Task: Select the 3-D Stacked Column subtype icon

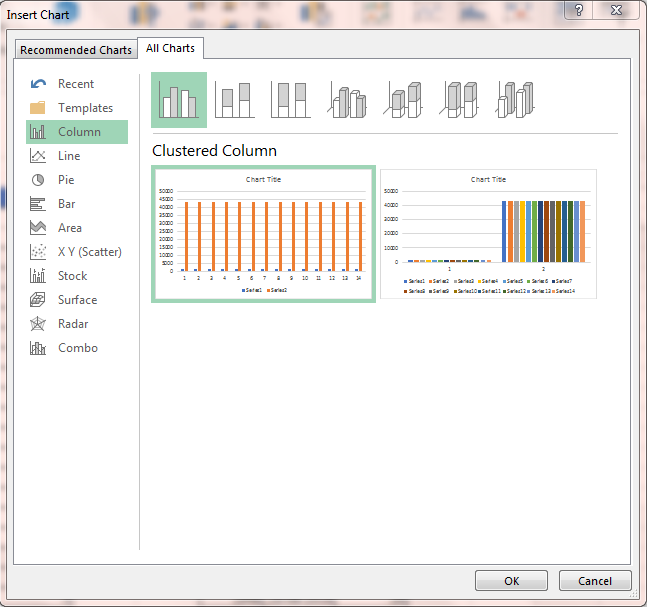Action: [403, 100]
